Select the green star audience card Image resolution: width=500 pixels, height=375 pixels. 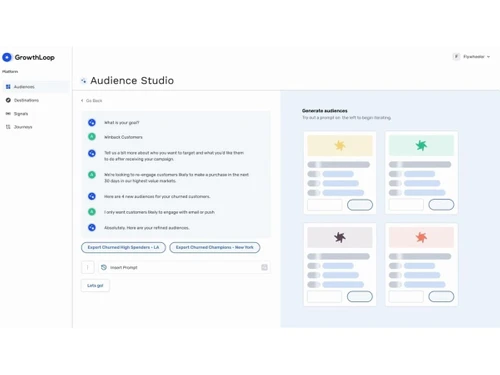coord(421,173)
